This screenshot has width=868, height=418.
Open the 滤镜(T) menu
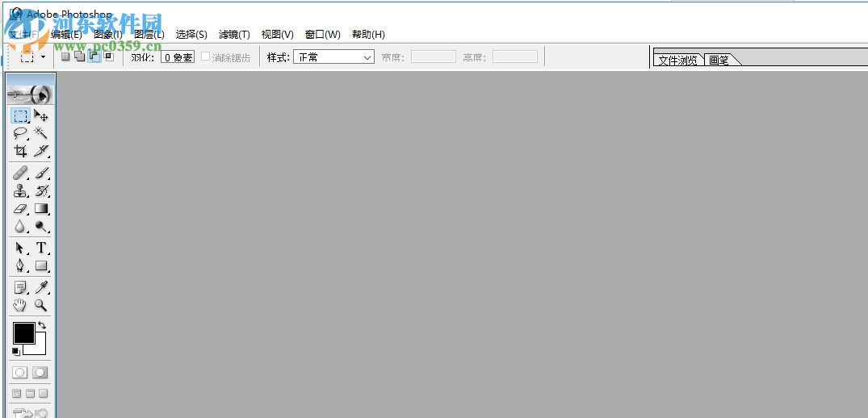234,34
